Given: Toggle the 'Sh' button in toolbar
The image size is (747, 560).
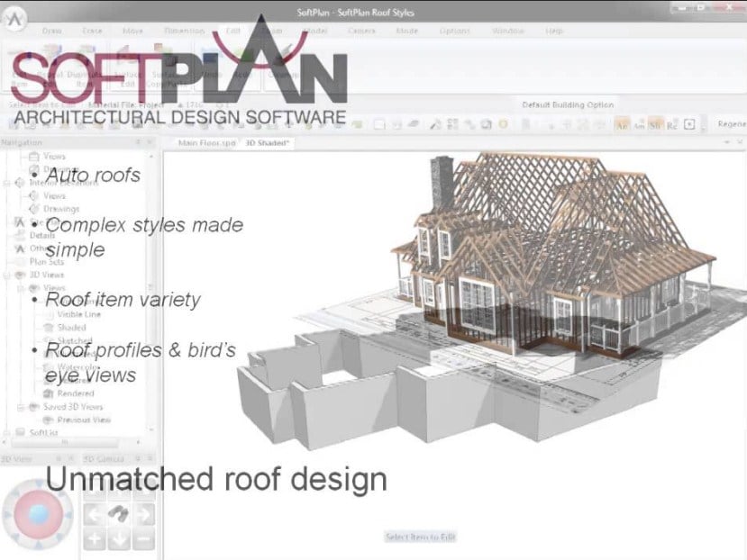Looking at the screenshot, I should click(655, 125).
